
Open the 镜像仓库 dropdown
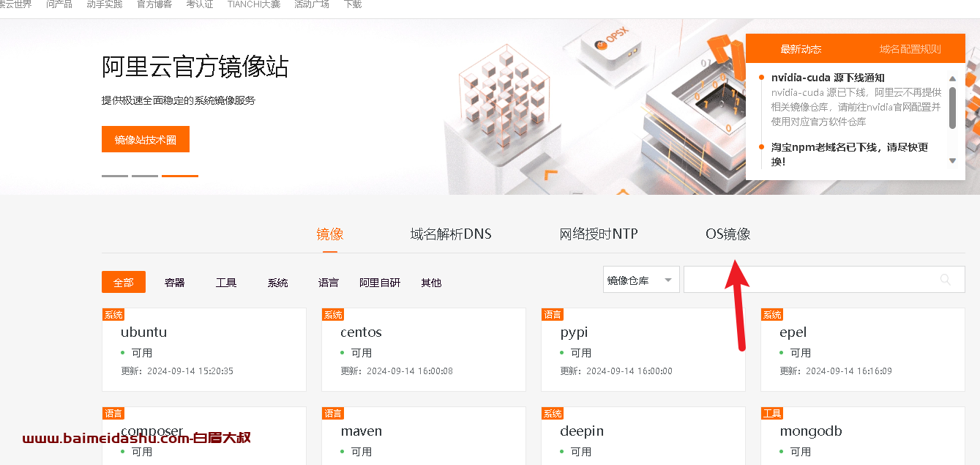pyautogui.click(x=640, y=280)
